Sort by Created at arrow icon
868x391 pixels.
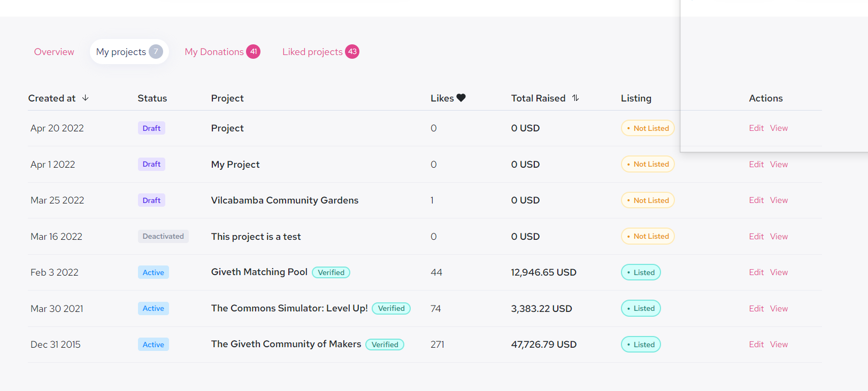(86, 98)
